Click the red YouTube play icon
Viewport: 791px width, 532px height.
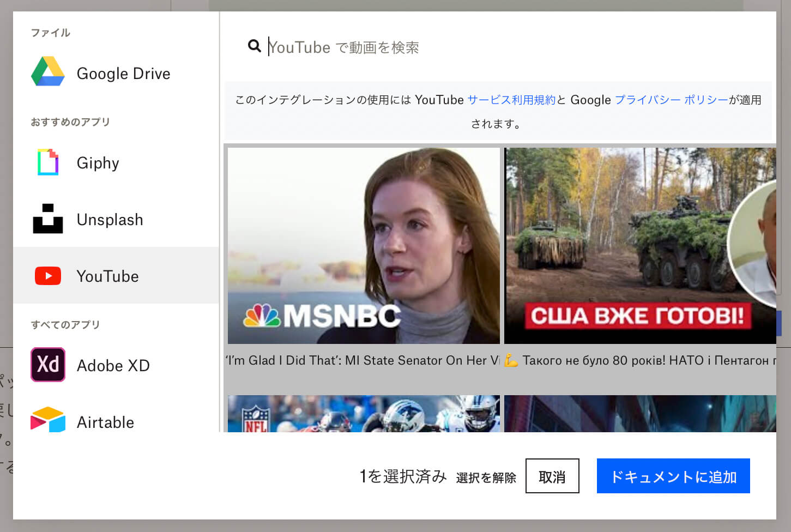point(48,276)
